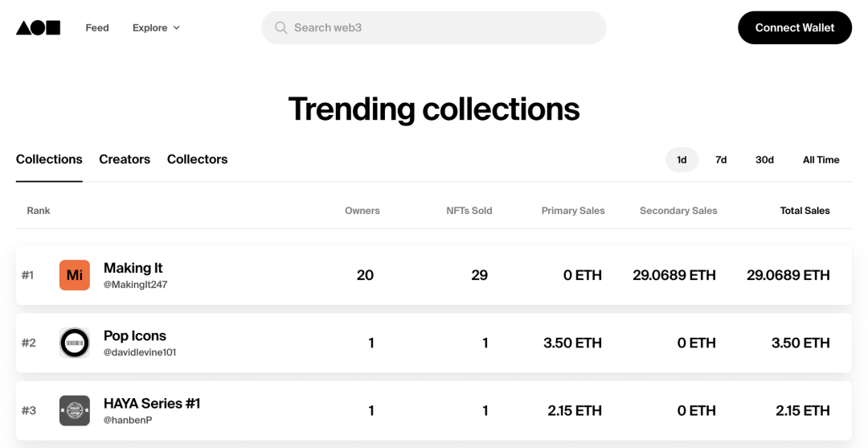Switch time range to 7d
Viewport: 868px width, 448px height.
[721, 159]
